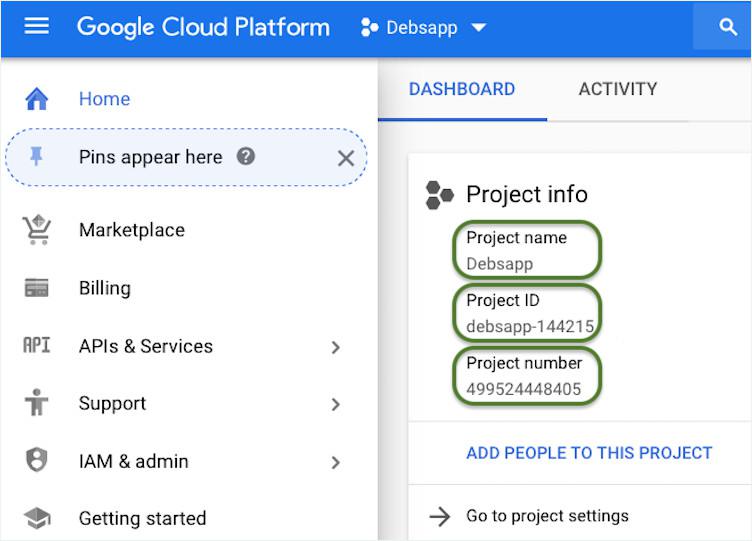The image size is (752, 541).
Task: Click the Billing card icon
Action: [37, 288]
